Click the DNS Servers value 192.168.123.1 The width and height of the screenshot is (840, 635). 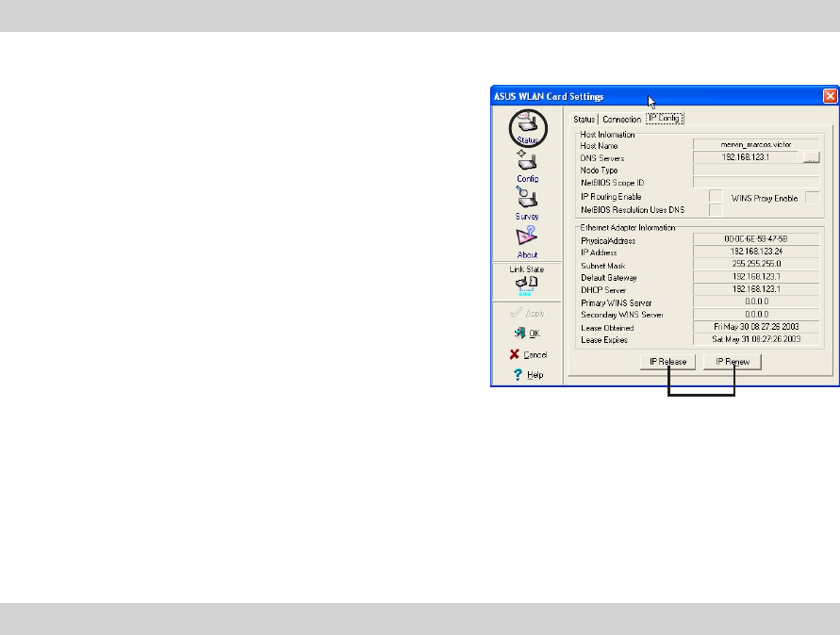[x=745, y=157]
